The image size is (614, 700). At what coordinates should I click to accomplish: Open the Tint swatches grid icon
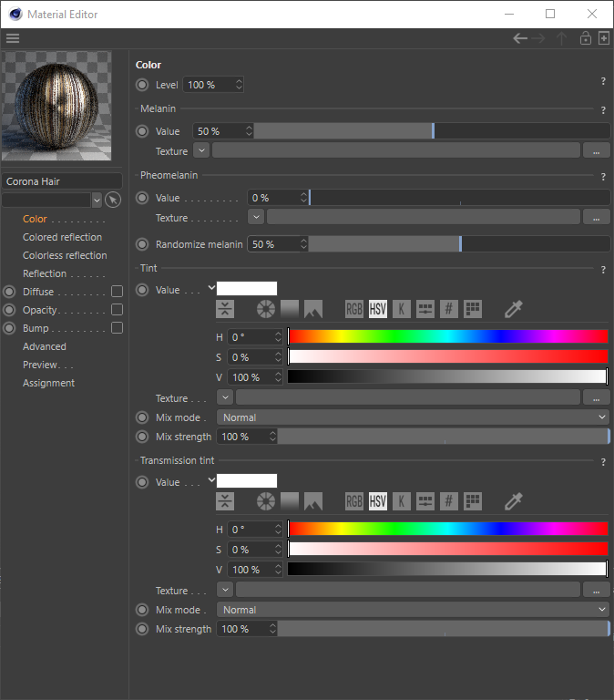(473, 309)
